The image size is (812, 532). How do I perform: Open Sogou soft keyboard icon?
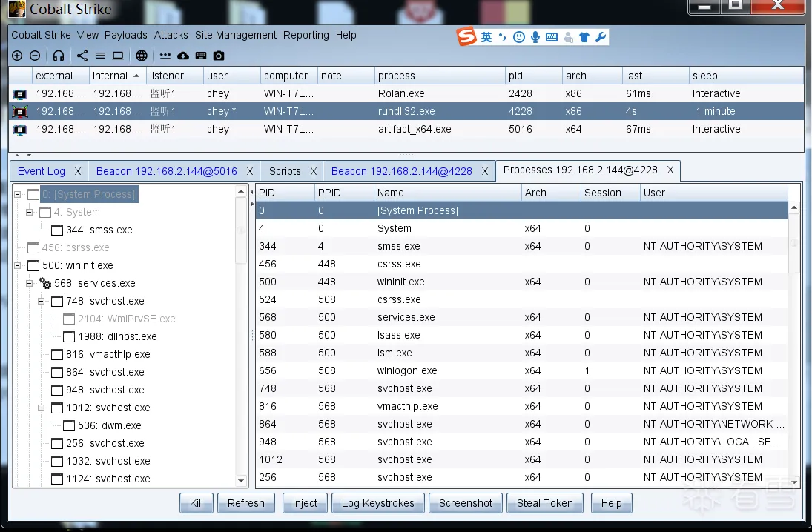552,37
